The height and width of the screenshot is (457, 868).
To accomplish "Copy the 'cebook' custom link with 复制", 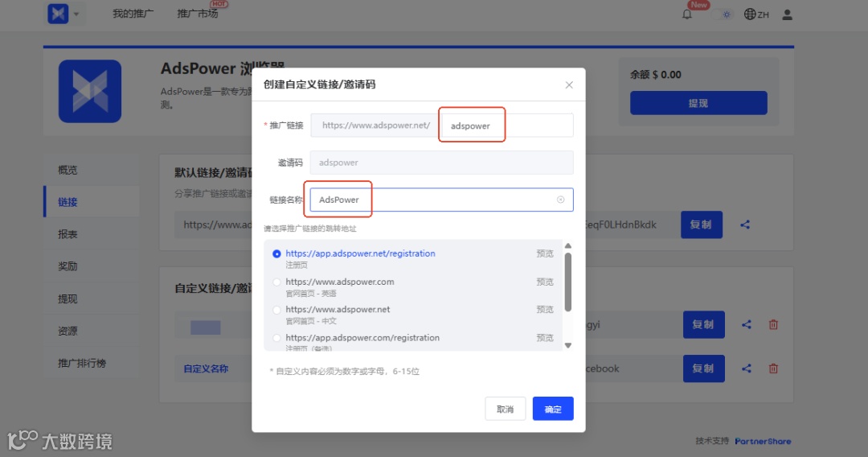I will click(x=703, y=368).
